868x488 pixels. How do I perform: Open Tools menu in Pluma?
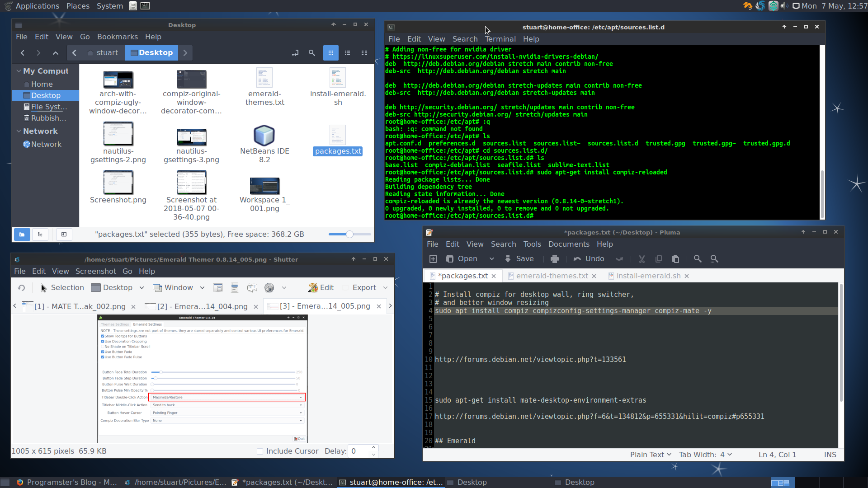(x=533, y=244)
